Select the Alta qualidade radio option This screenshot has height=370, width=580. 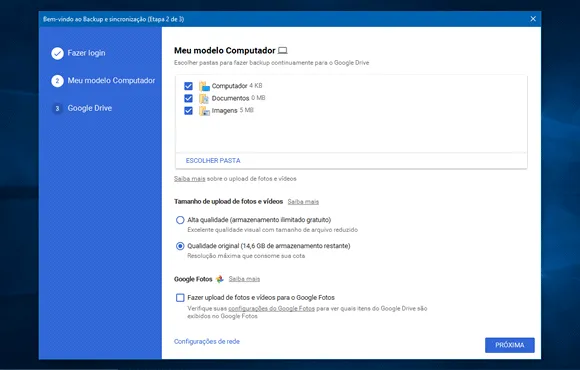(180, 220)
